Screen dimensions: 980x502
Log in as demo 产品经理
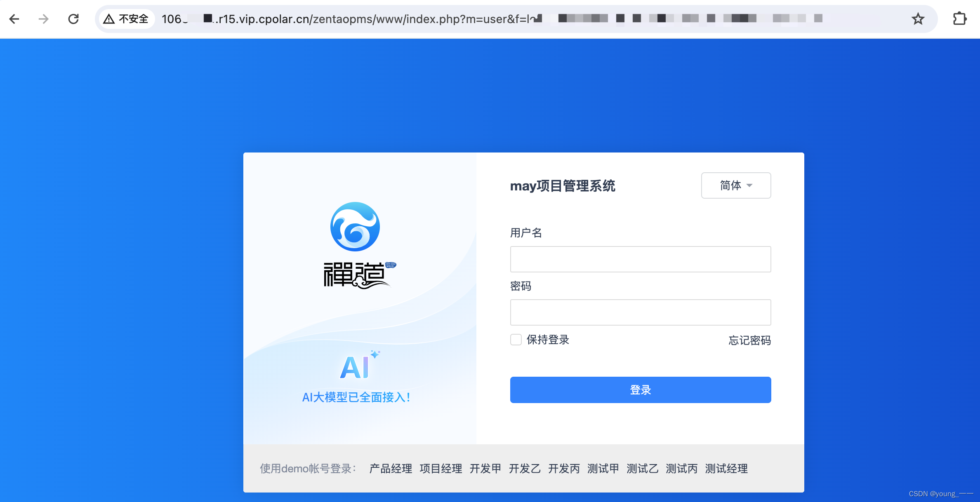(x=391, y=469)
